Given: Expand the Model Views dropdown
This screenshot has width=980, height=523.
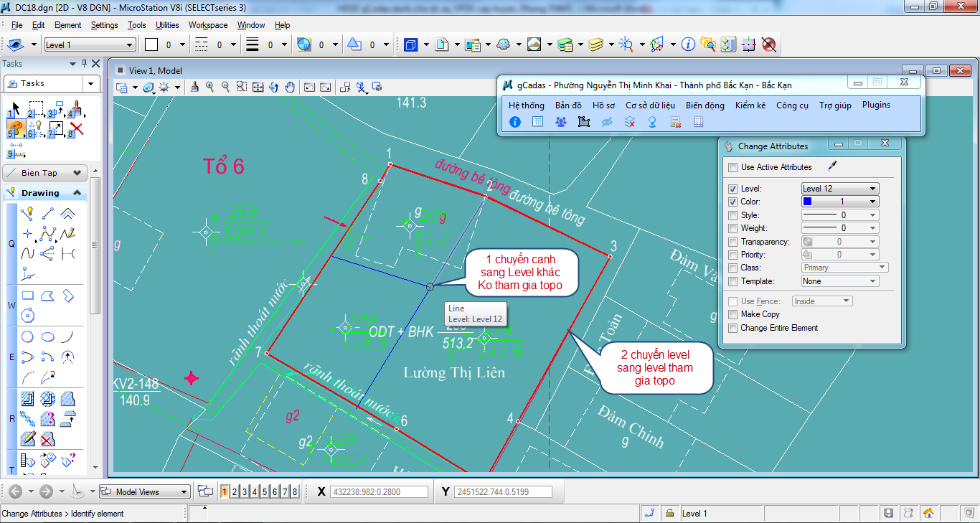Looking at the screenshot, I should coord(184,492).
